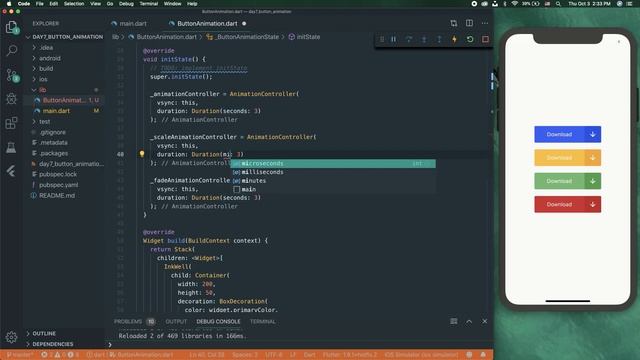The image size is (640, 360).
Task: Open notifications bell in status bar
Action: pos(483,355)
